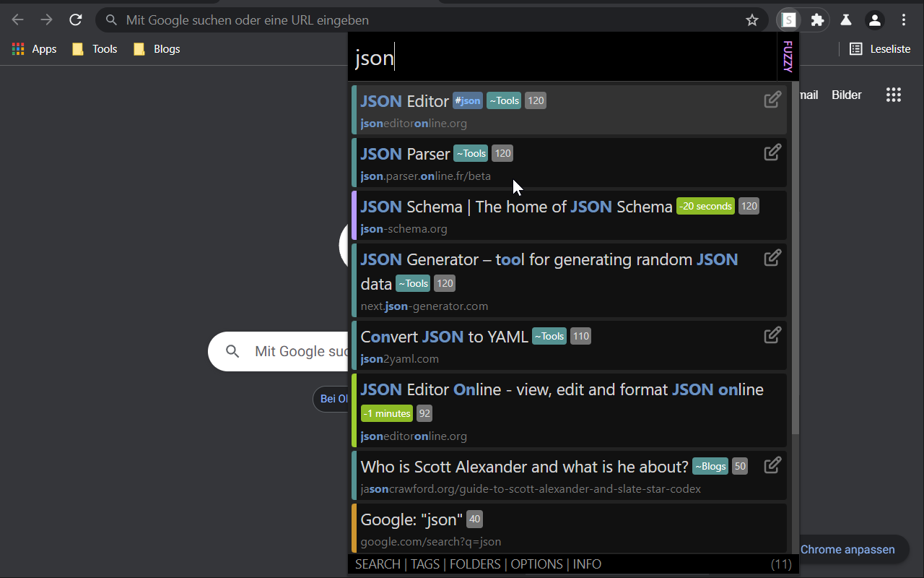924x578 pixels.
Task: Edit the JSON Generator bookmark
Action: coord(772,258)
